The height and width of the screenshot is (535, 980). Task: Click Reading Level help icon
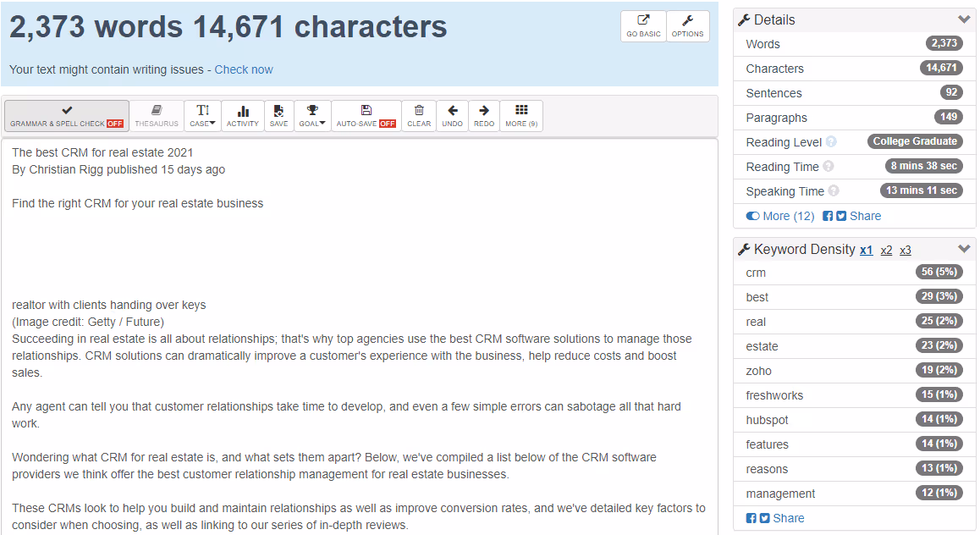(830, 142)
